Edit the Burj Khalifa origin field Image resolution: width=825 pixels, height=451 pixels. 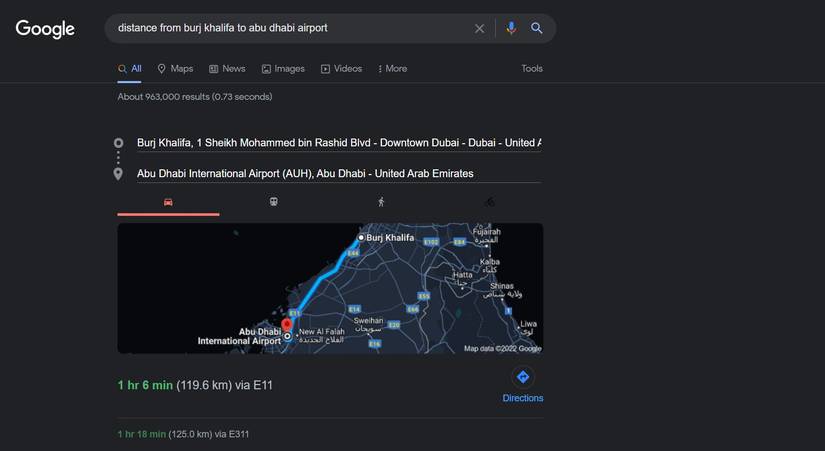(x=338, y=143)
